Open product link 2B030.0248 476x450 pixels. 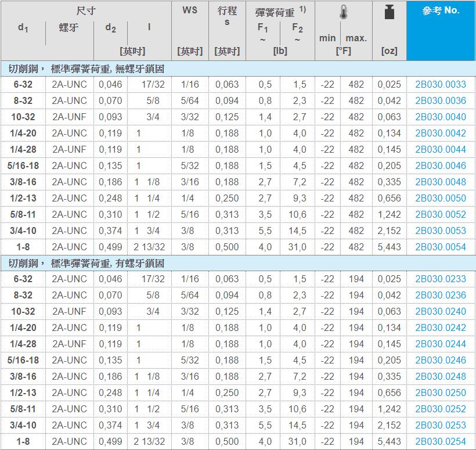pos(441,376)
